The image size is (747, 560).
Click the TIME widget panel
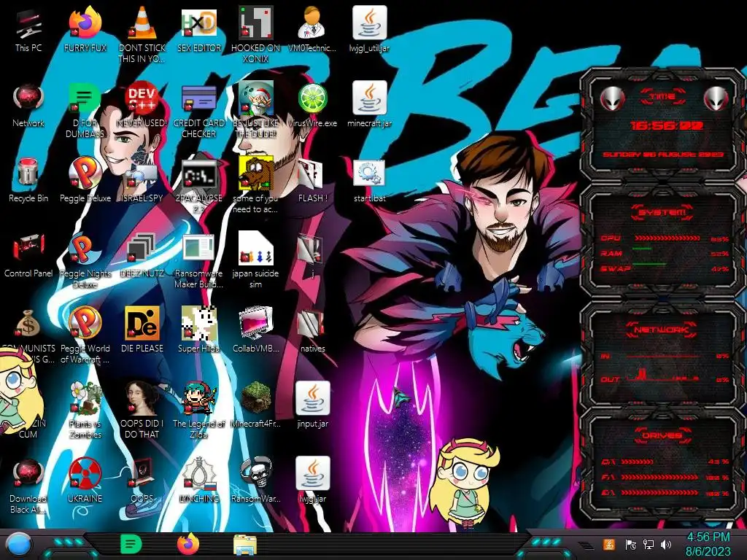tap(662, 124)
